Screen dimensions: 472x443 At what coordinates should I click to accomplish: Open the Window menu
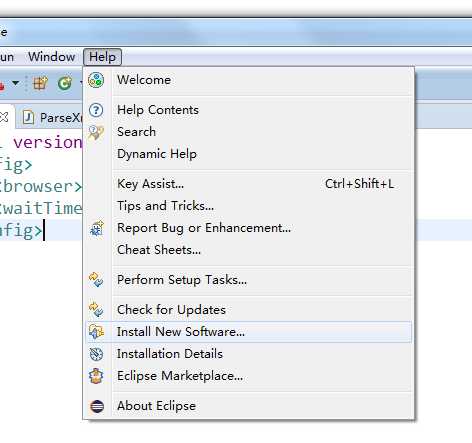pos(52,57)
